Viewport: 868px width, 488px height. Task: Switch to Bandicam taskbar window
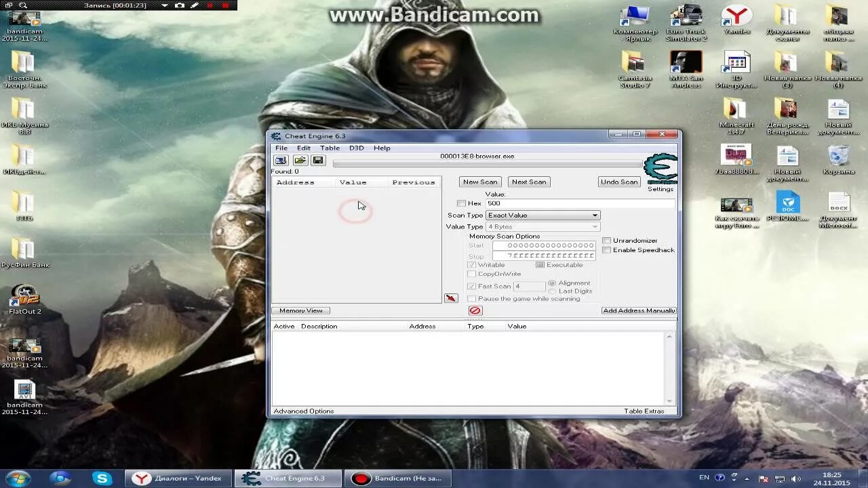[x=399, y=479]
